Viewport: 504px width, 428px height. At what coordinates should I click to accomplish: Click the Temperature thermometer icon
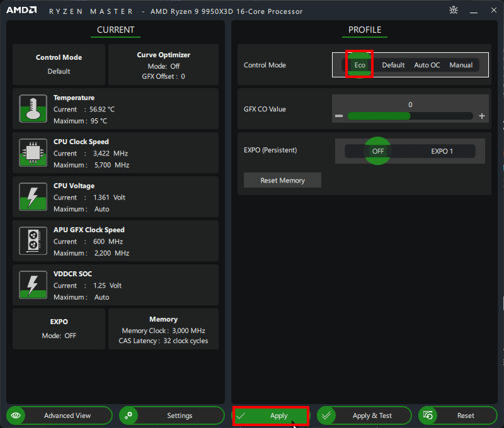[x=33, y=108]
